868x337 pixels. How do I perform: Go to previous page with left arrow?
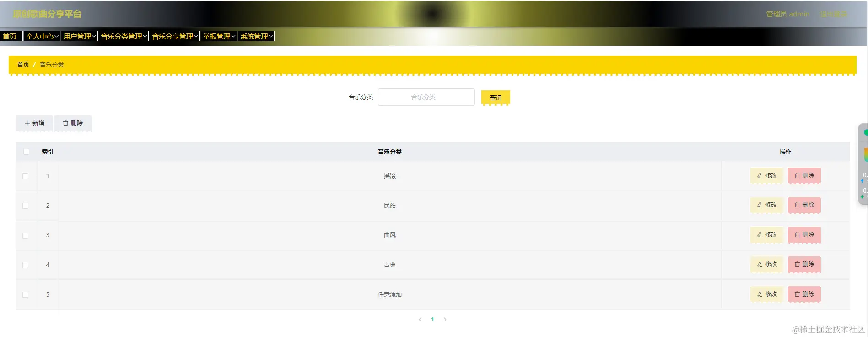(x=420, y=320)
